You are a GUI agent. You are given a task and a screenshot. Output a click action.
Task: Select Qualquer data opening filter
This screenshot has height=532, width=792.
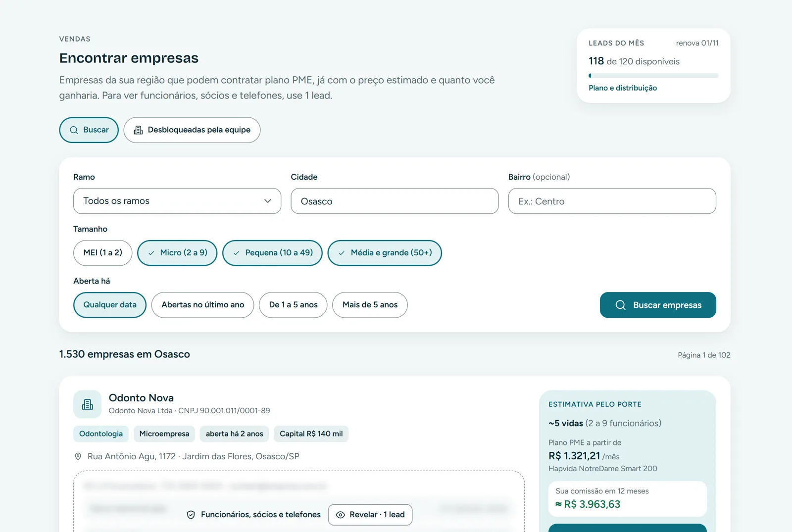tap(110, 305)
